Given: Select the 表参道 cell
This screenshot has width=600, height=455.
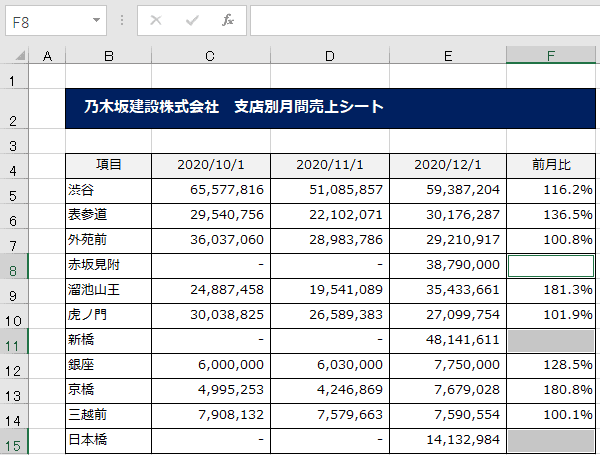Looking at the screenshot, I should [x=109, y=216].
